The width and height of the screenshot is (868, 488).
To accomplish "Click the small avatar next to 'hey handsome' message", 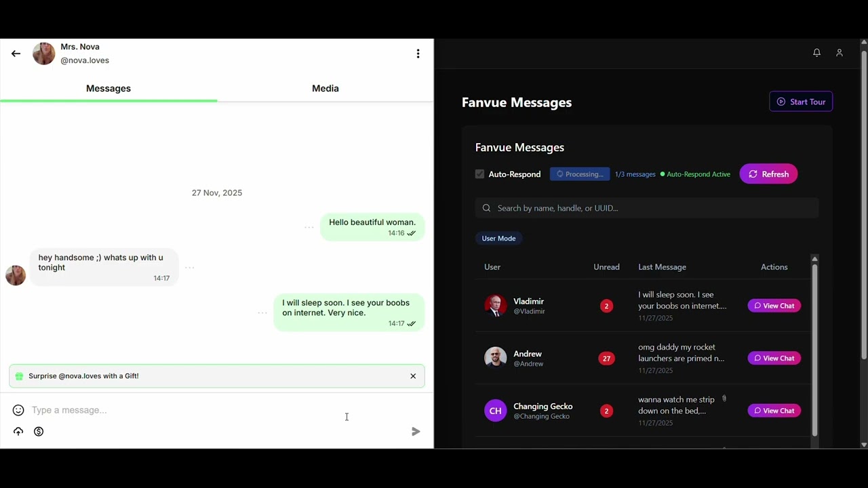I will point(16,275).
